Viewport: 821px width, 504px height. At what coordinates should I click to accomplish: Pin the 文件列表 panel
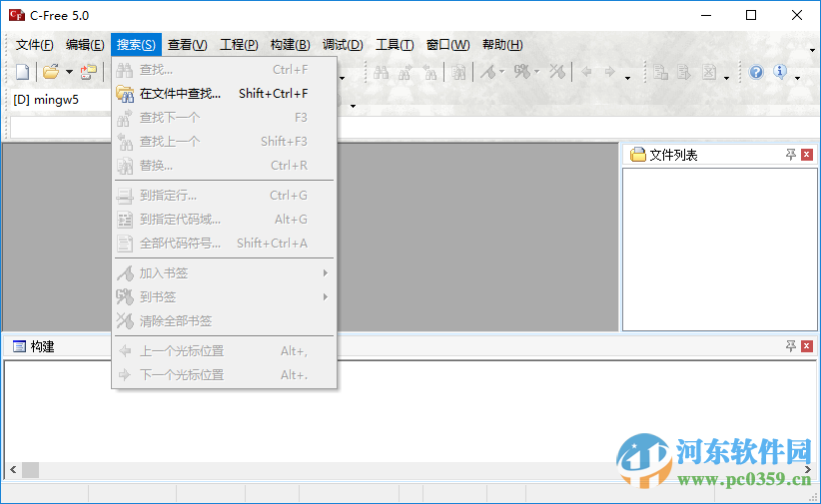pos(791,155)
